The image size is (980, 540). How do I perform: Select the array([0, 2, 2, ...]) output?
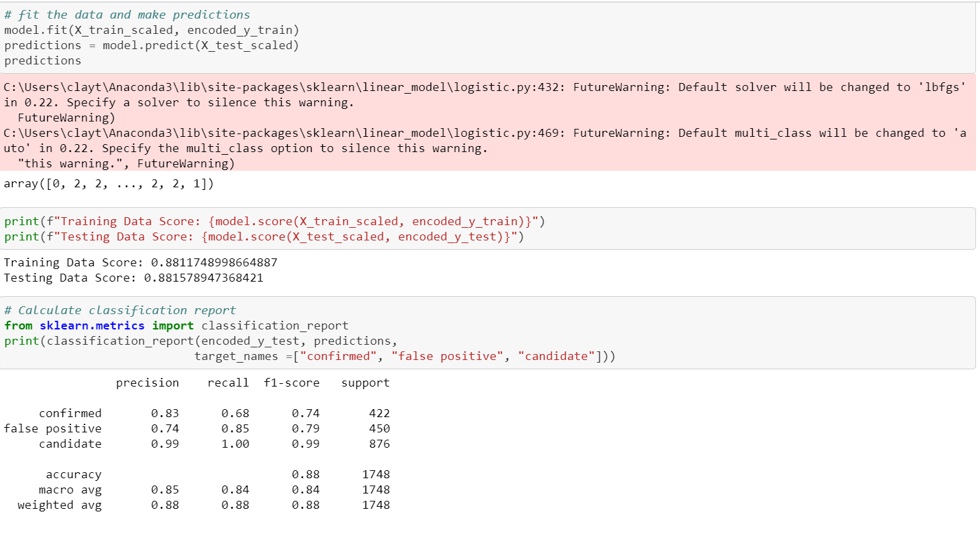pos(109,183)
